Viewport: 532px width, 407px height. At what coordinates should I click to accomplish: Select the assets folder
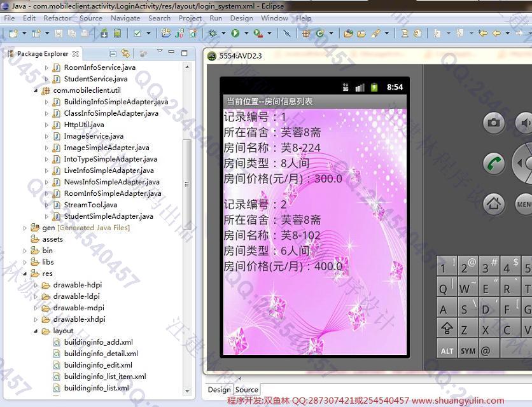click(53, 239)
